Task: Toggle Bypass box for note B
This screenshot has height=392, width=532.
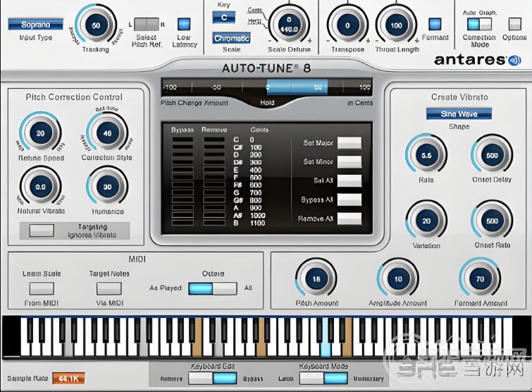Action: point(183,223)
